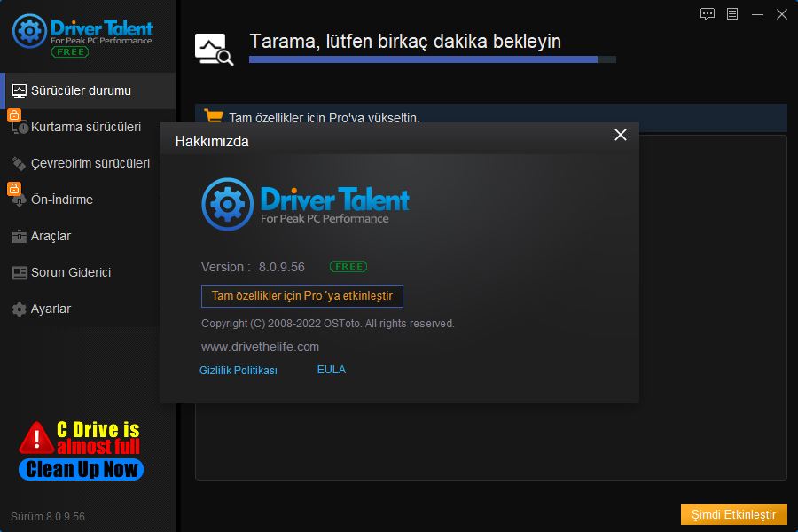Close the Hakkımızda dialog
798x532 pixels.
[621, 135]
